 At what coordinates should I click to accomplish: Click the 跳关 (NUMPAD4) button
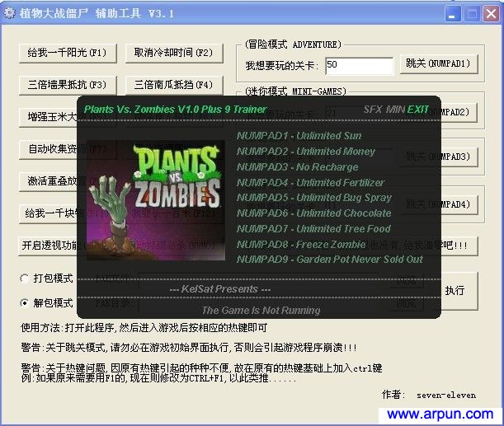[459, 204]
